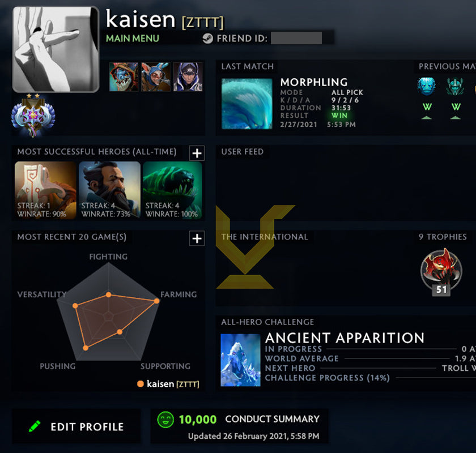Image resolution: width=476 pixels, height=453 pixels.
Task: Open the Morphling hero icon in previous matches
Action: pyautogui.click(x=427, y=86)
